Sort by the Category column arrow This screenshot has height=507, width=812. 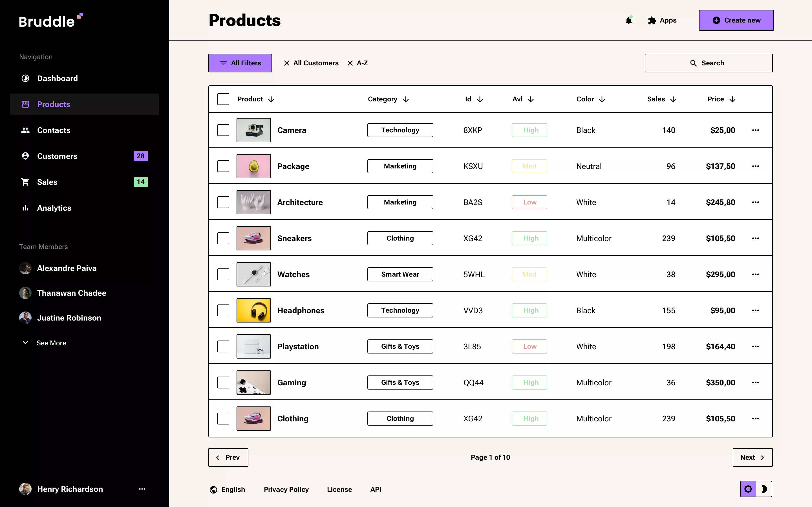406,99
